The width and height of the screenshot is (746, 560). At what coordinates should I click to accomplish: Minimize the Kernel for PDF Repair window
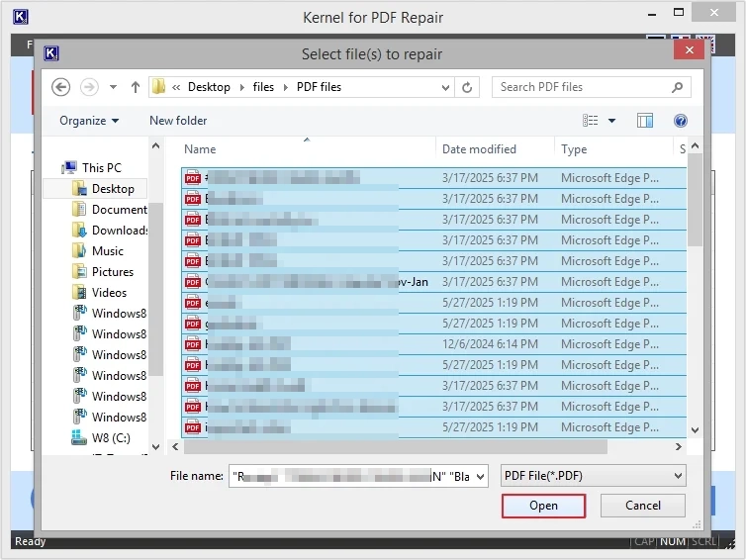point(652,14)
